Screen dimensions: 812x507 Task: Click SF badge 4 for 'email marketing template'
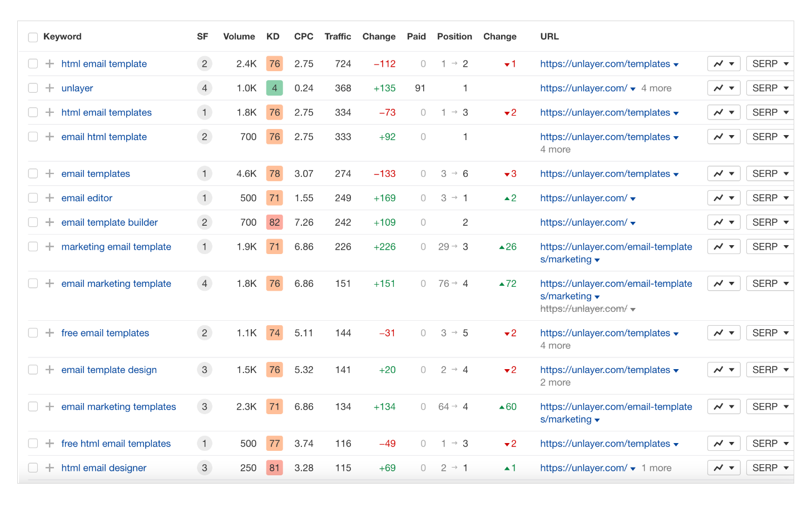[x=205, y=284]
